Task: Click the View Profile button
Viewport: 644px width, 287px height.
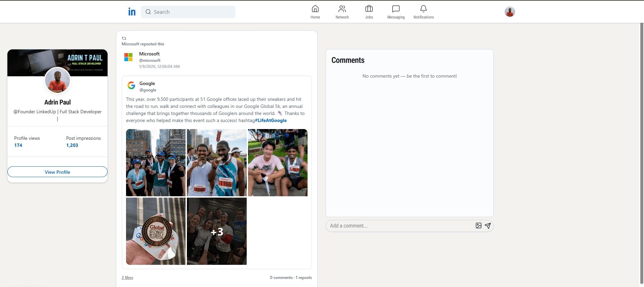Action: pyautogui.click(x=57, y=172)
